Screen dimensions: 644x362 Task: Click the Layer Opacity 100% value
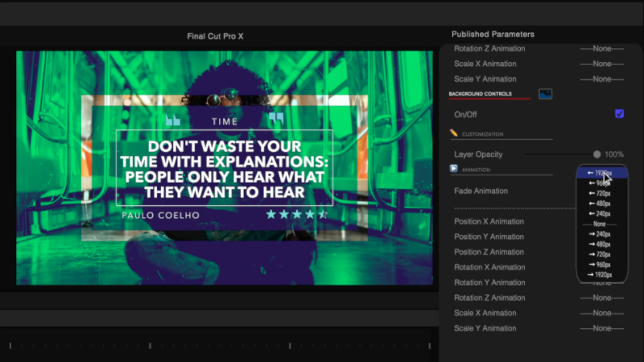(x=614, y=154)
